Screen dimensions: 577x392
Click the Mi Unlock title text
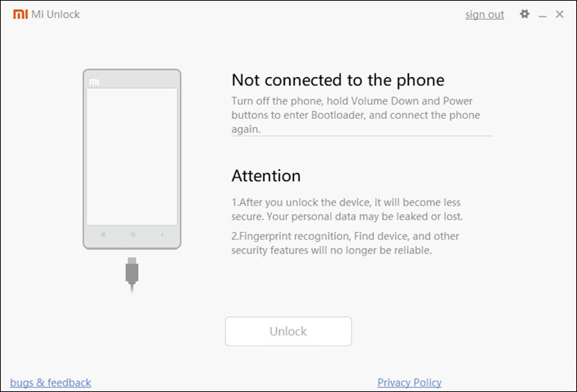(x=56, y=14)
